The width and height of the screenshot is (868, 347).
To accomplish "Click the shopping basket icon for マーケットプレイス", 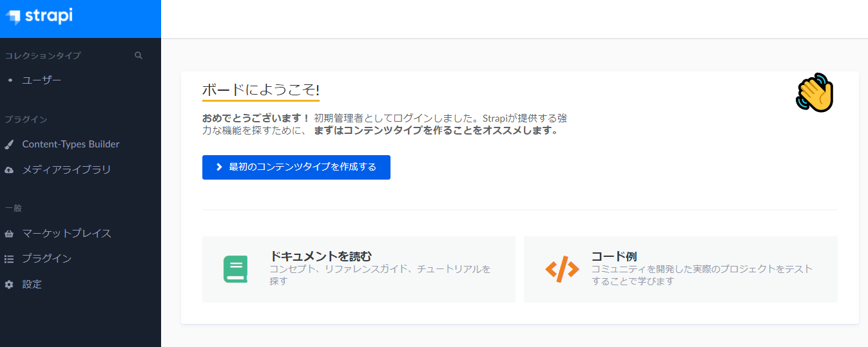I will click(x=9, y=234).
